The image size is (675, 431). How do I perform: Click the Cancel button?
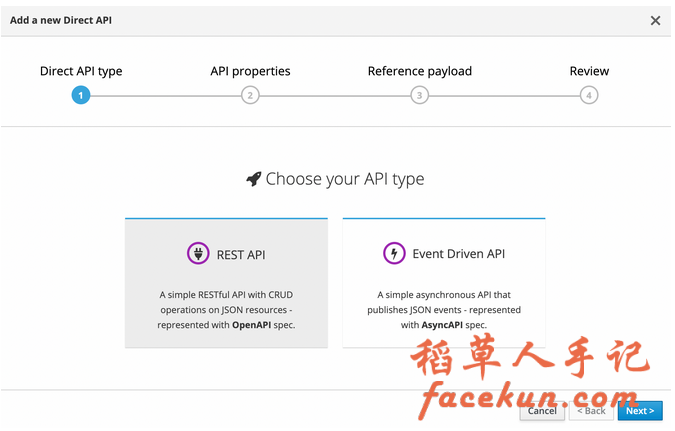(542, 411)
